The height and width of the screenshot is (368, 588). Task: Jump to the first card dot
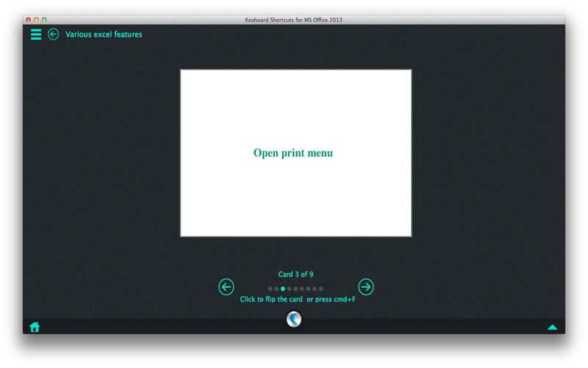270,289
